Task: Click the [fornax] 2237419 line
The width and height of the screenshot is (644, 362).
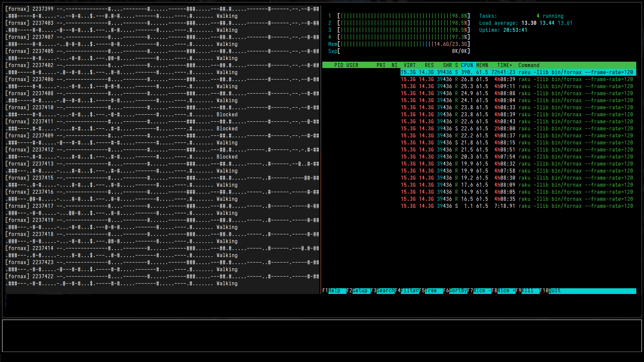Action: point(162,220)
